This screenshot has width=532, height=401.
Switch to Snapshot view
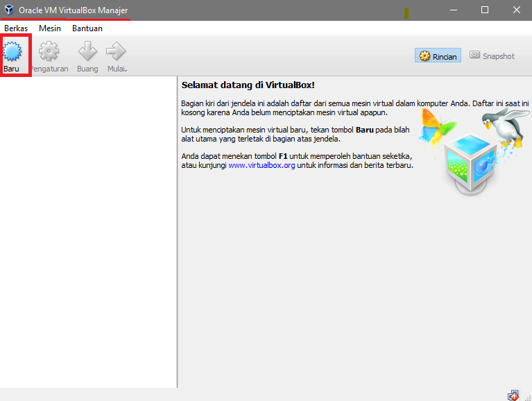pyautogui.click(x=492, y=56)
